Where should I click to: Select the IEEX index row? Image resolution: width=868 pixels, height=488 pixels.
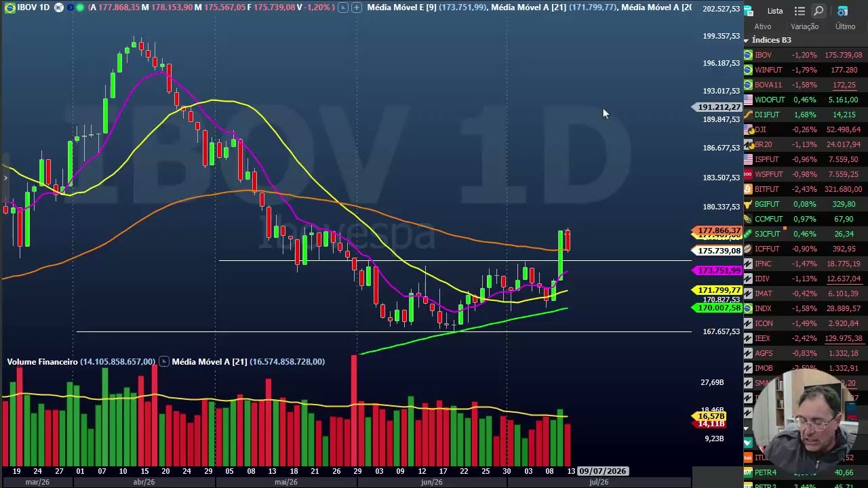(805, 338)
